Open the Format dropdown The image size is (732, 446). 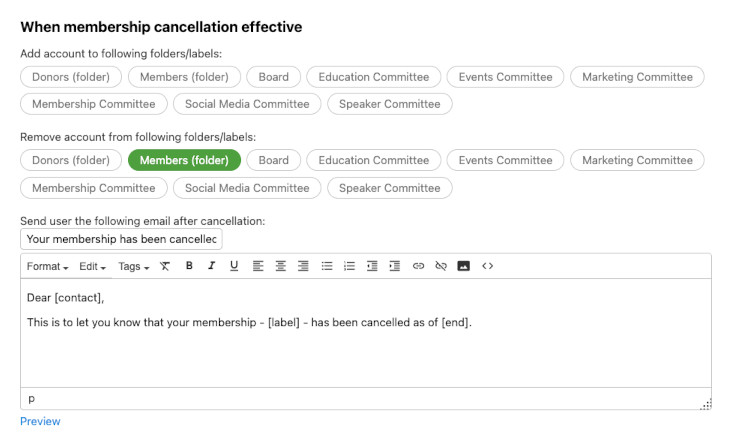[x=47, y=266]
